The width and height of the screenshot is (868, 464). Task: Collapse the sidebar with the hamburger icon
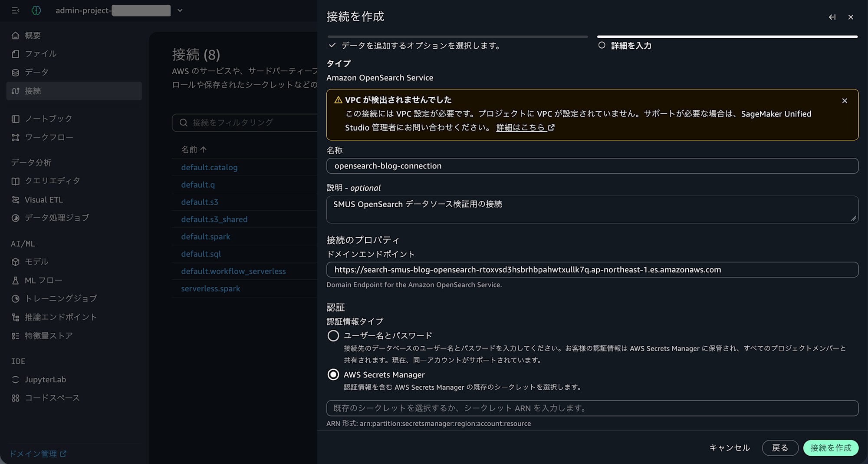pyautogui.click(x=16, y=10)
